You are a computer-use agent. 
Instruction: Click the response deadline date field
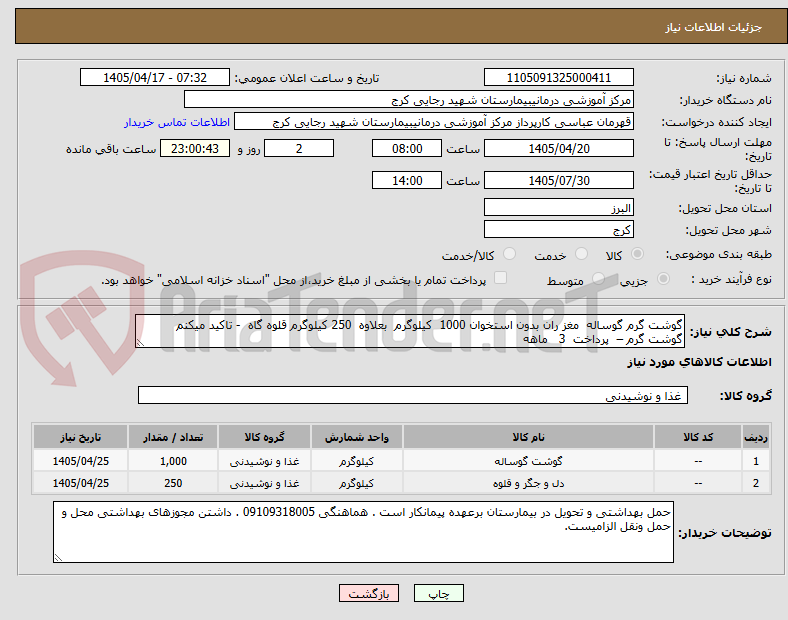(559, 148)
